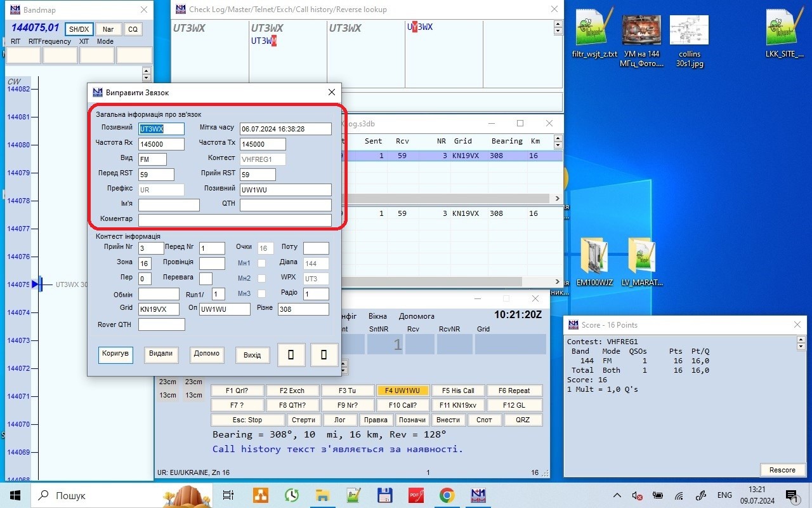Image resolution: width=812 pixels, height=508 pixels.
Task: Open filtr_wsjt_z.txt desktop file
Action: click(594, 32)
